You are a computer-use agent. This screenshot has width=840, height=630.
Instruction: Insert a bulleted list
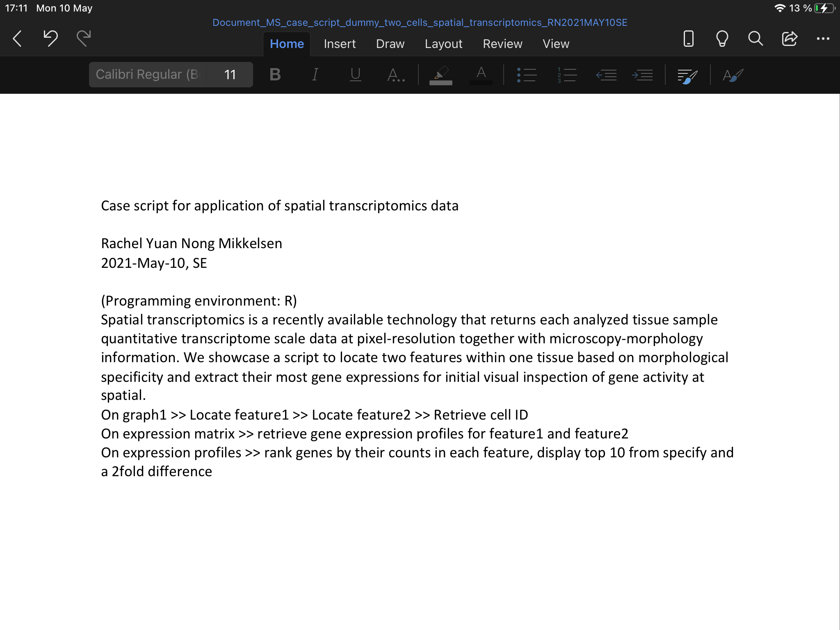[527, 75]
